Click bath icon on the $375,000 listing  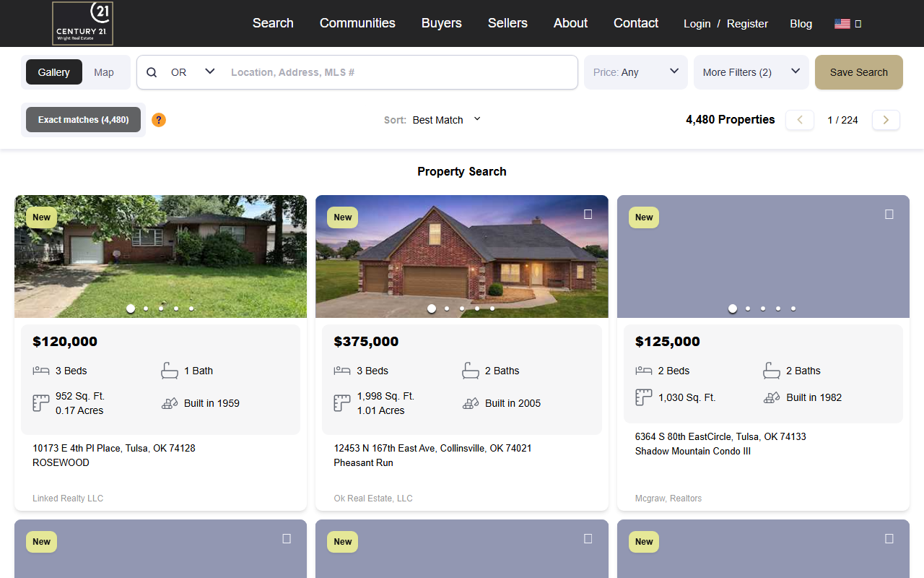471,371
